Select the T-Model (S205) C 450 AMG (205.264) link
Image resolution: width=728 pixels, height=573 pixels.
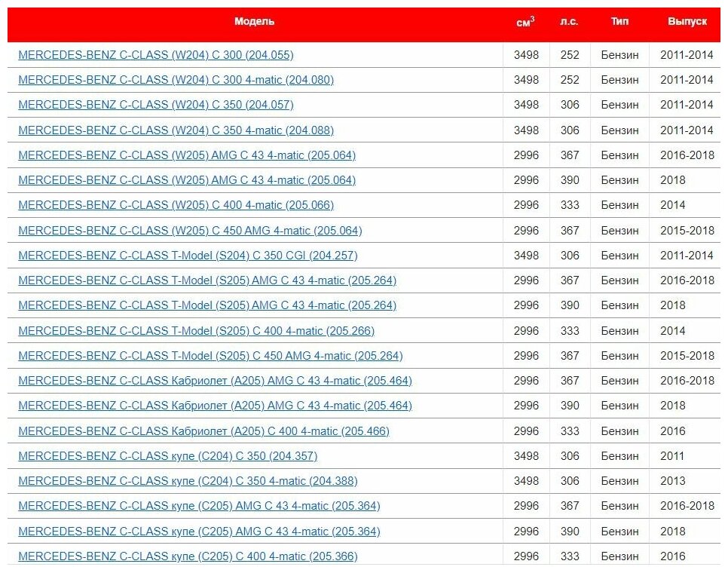(x=211, y=356)
